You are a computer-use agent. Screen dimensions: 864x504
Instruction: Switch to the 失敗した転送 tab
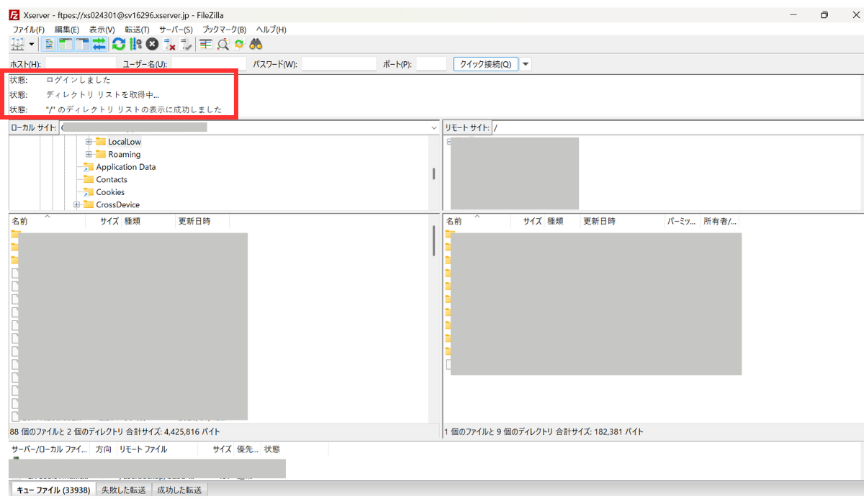pos(123,490)
